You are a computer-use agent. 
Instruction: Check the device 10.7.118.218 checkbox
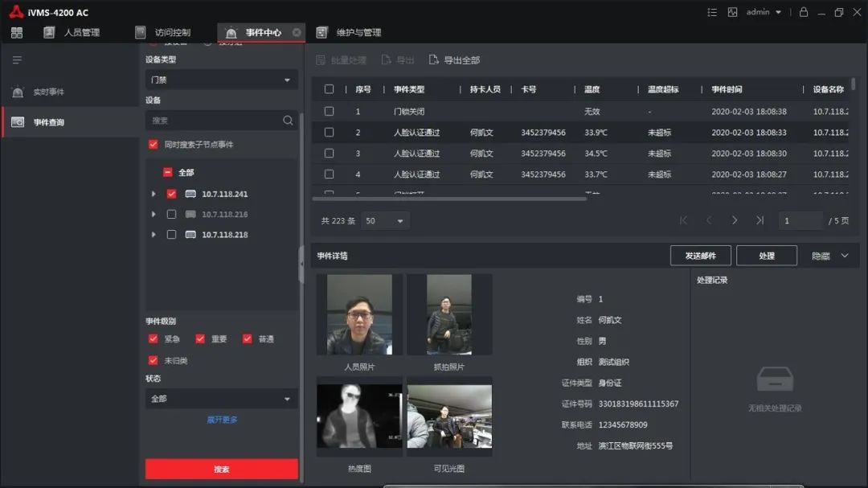tap(171, 235)
